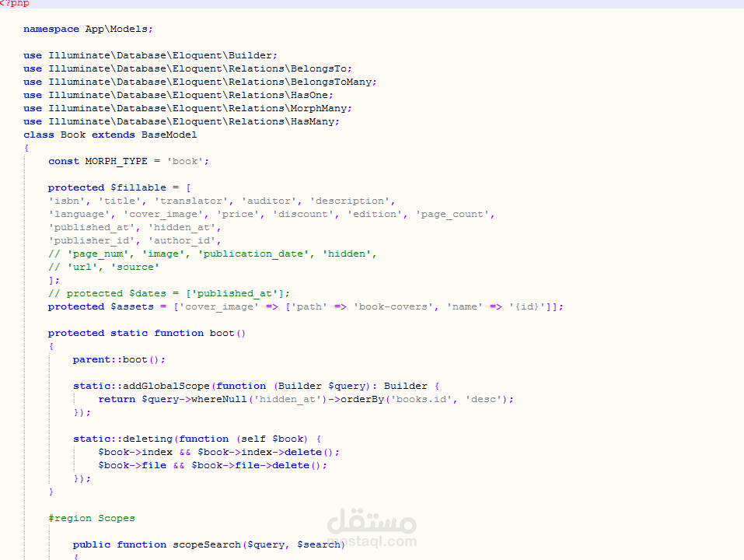The height and width of the screenshot is (560, 744).
Task: Click the commented 'source' text
Action: tap(135, 268)
